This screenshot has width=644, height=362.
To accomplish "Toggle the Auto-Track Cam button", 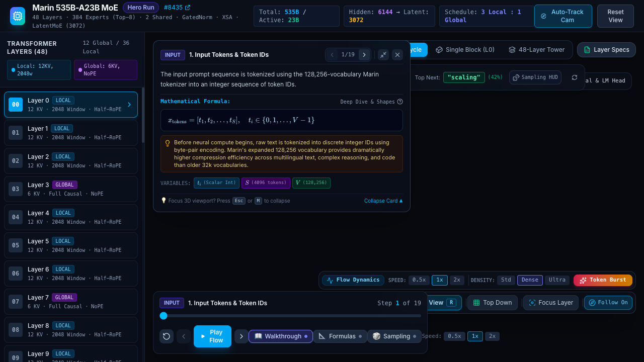I will click(x=563, y=16).
